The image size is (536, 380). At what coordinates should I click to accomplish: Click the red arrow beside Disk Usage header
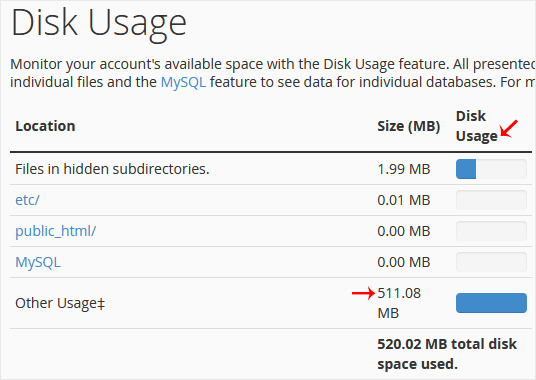509,129
